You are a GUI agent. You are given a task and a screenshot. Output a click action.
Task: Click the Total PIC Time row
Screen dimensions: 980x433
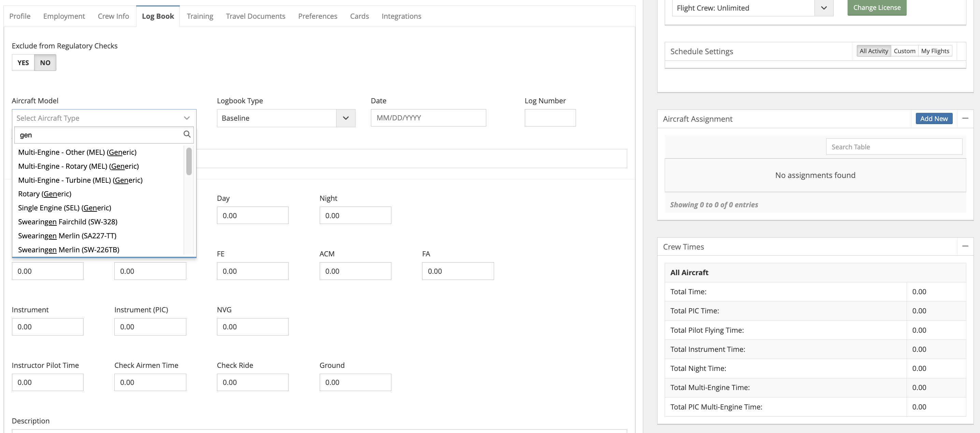815,311
